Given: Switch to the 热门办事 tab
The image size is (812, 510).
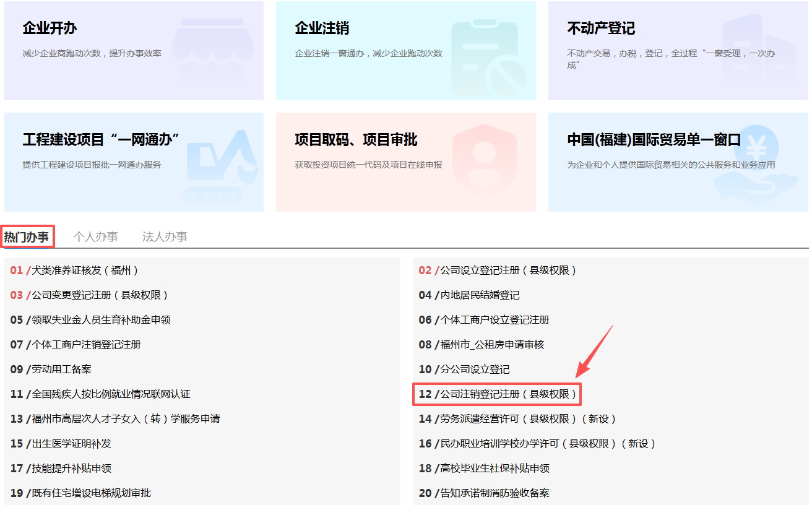Looking at the screenshot, I should (x=27, y=236).
